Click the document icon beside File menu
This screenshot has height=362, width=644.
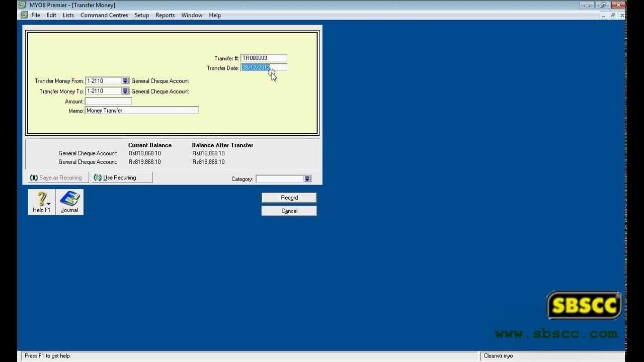pyautogui.click(x=24, y=15)
